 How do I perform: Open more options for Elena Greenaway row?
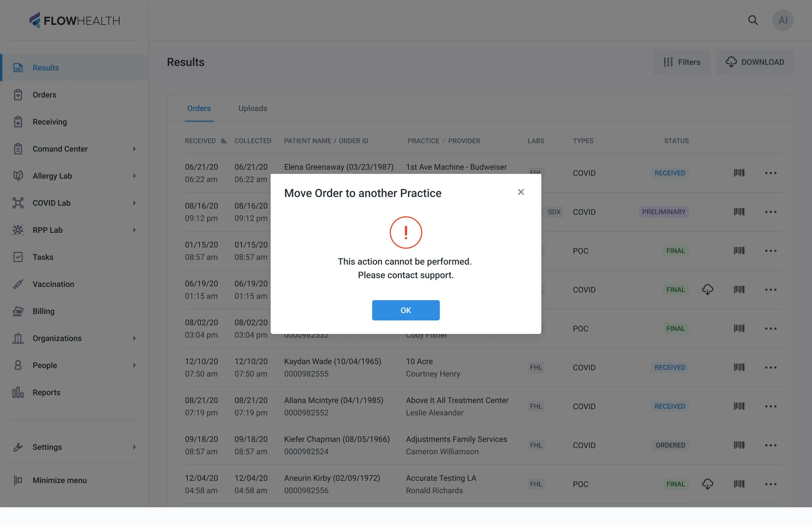771,173
